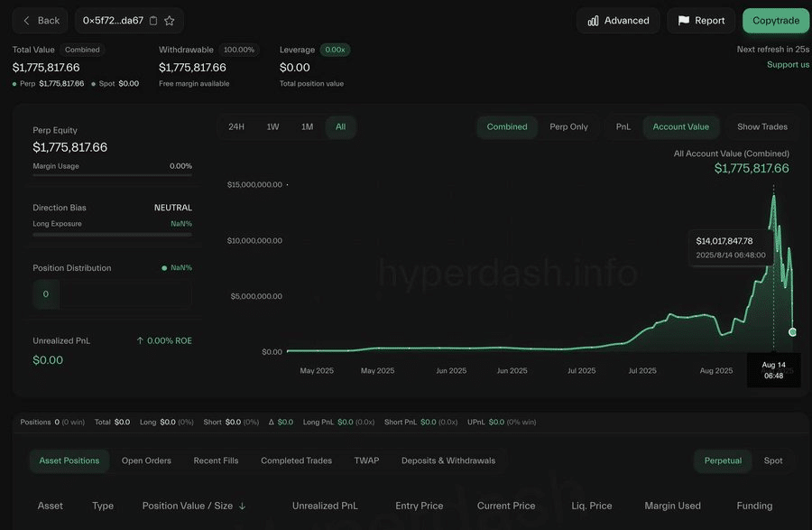View the Completed Trades tab
812x530 pixels.
click(x=296, y=460)
